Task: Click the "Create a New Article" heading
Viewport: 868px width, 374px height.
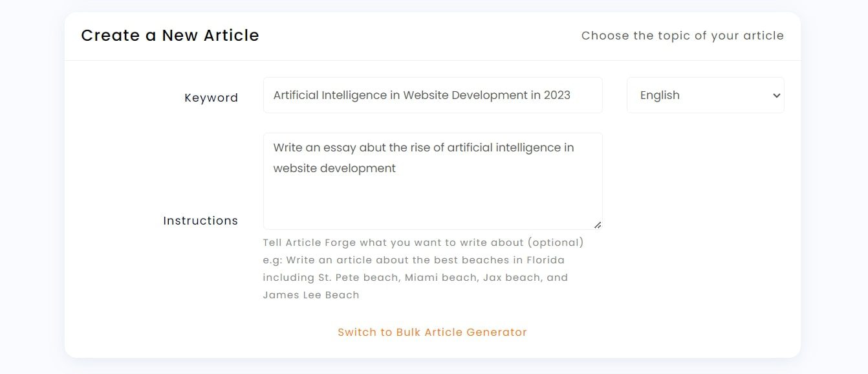Action: point(170,36)
